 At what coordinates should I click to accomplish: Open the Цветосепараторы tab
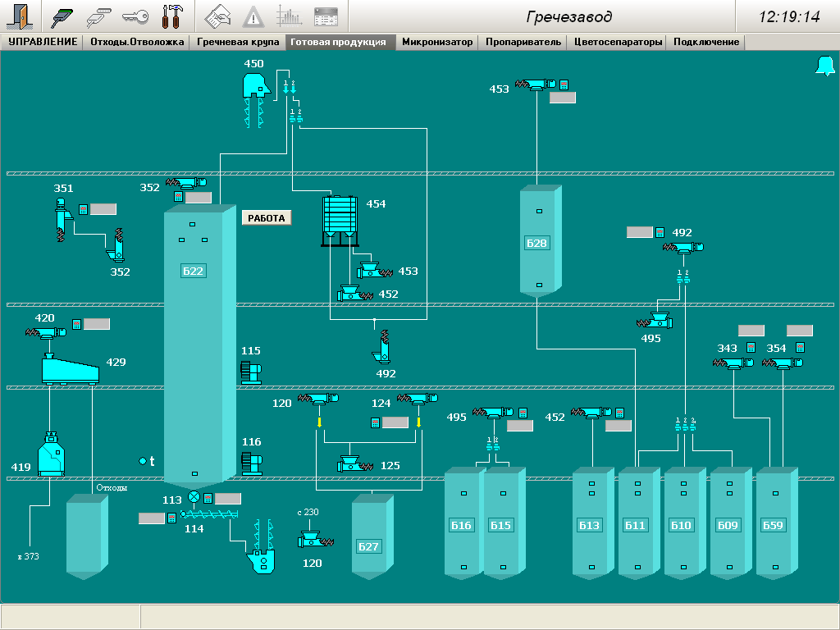point(618,42)
